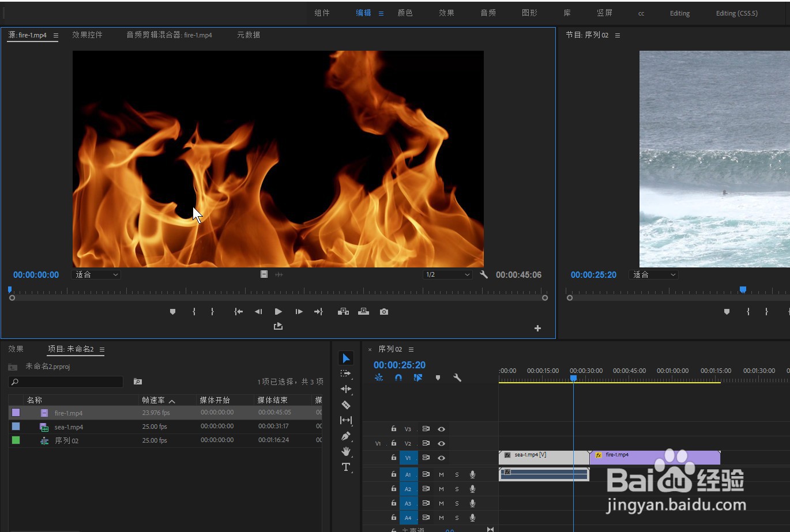
Task: Add marker in the timeline panel
Action: [x=438, y=378]
